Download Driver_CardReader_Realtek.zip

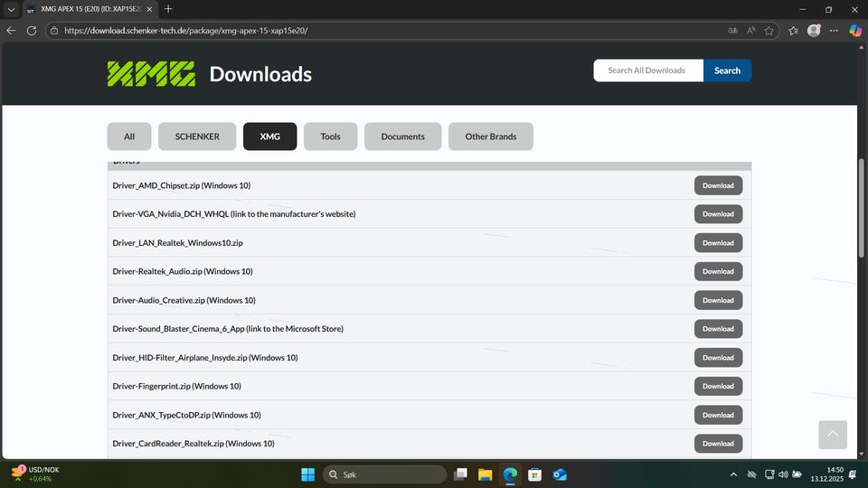pos(719,444)
